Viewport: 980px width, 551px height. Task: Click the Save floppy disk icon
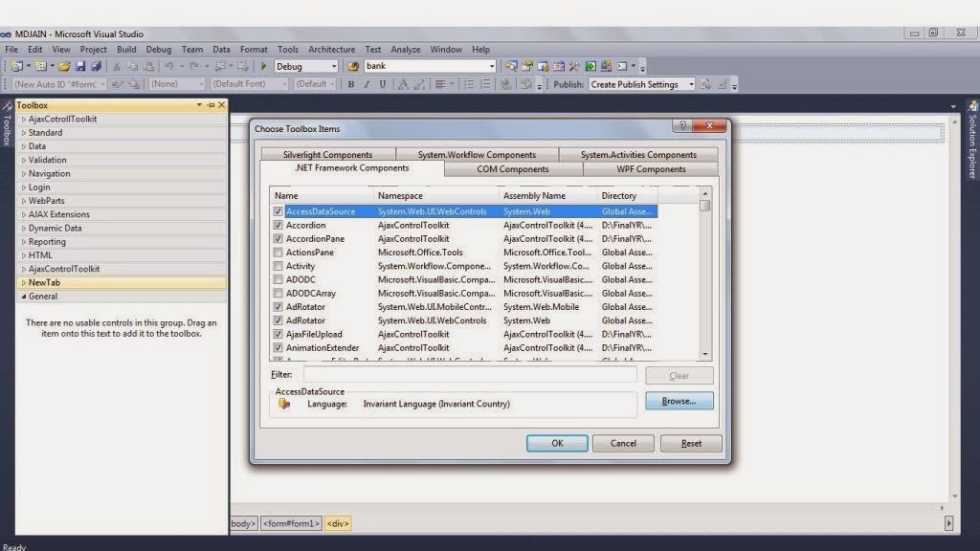tap(80, 66)
